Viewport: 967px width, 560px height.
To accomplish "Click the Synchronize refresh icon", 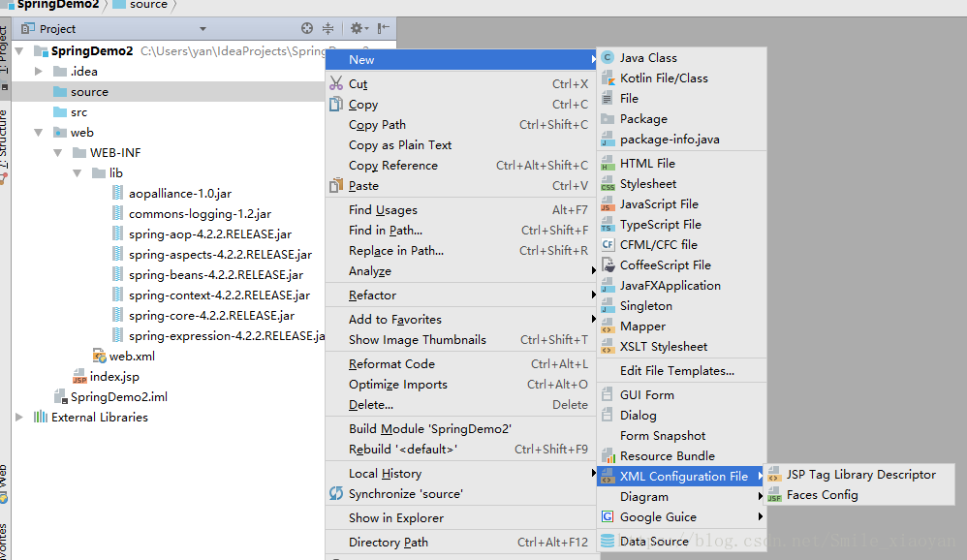I will tap(336, 493).
